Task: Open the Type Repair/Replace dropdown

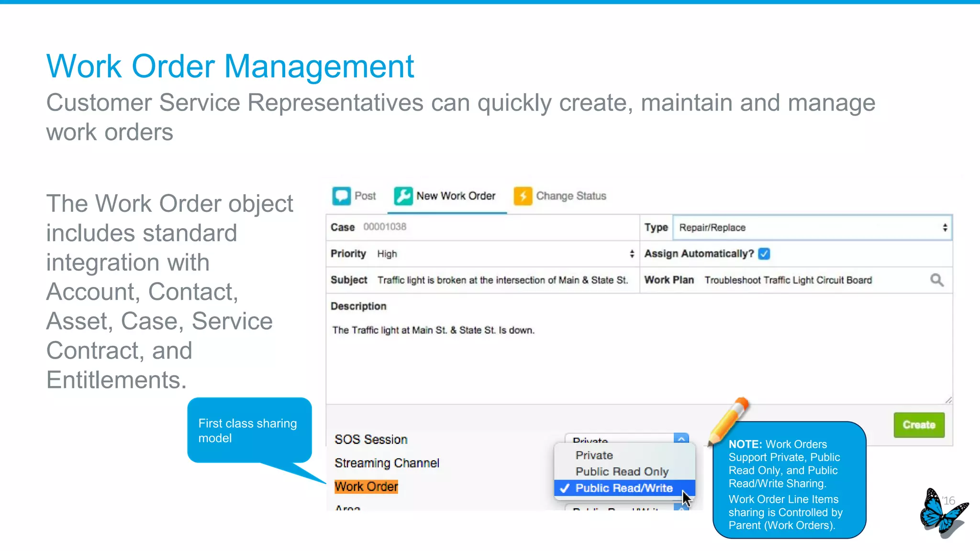Action: coord(813,228)
